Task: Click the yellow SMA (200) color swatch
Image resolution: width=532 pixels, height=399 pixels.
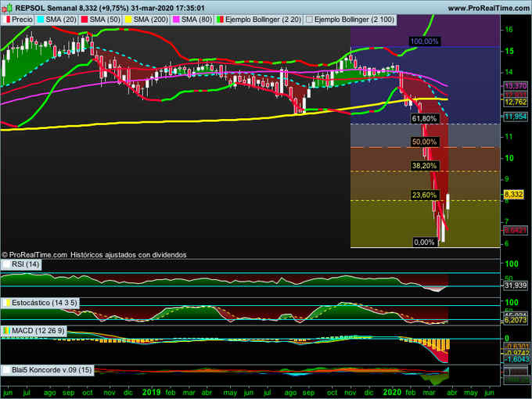Action: point(128,20)
